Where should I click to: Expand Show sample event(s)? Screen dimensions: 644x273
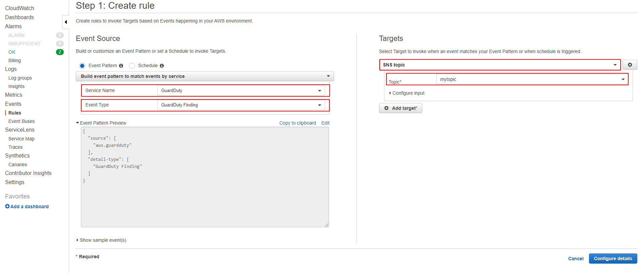pyautogui.click(x=103, y=240)
